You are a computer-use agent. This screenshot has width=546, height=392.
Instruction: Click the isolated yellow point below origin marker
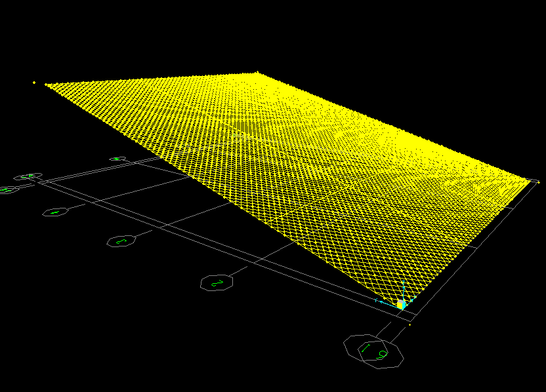409,324
